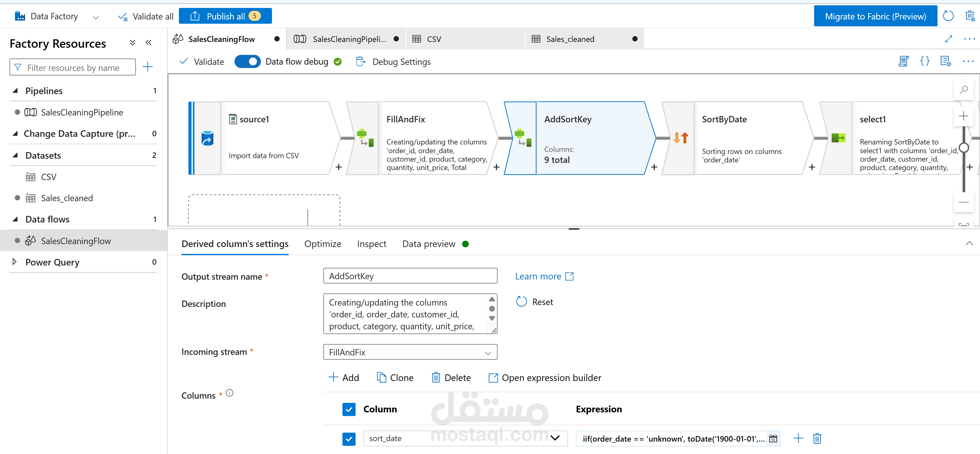
Task: Uncheck the Column header select-all checkbox
Action: (348, 409)
